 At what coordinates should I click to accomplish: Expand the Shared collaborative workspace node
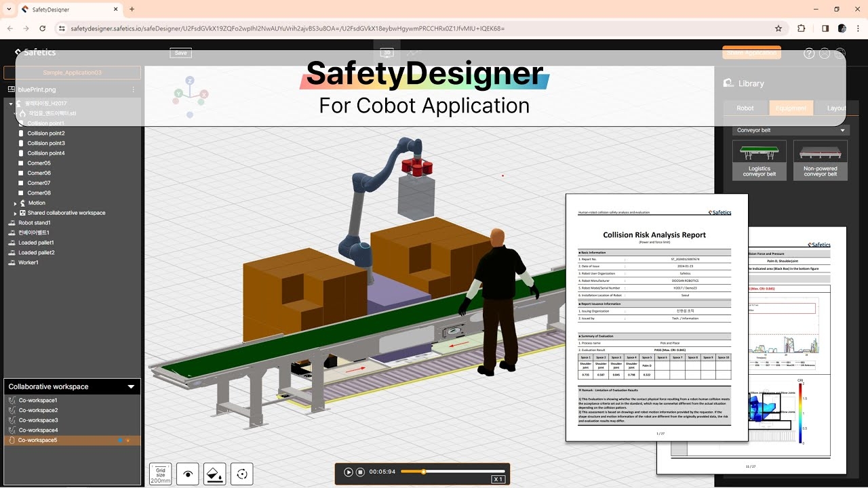click(16, 213)
